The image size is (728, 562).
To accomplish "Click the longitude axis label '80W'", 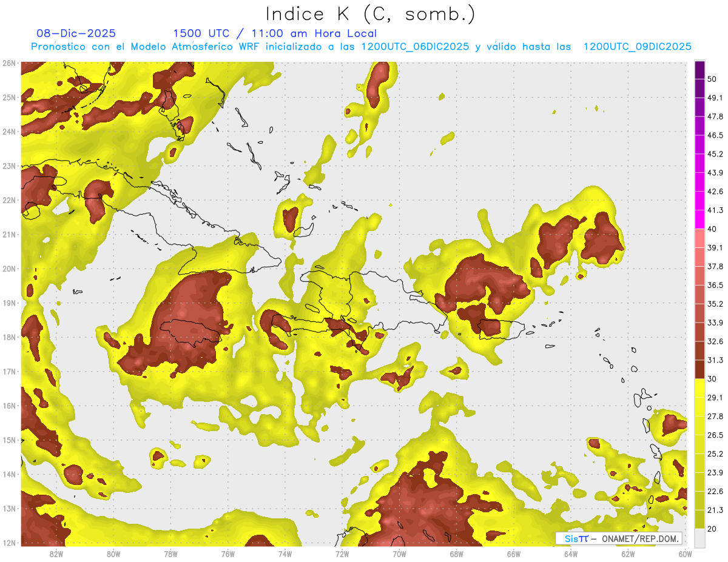I will [113, 554].
